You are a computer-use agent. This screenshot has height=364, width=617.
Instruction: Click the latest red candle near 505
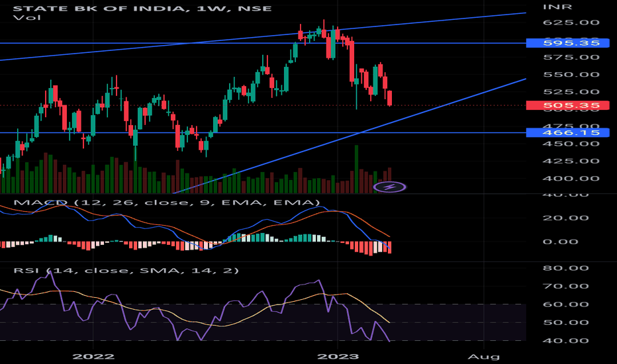tap(389, 98)
